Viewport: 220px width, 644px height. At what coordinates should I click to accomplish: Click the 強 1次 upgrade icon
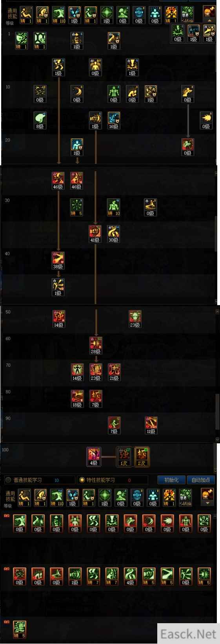pos(124,457)
